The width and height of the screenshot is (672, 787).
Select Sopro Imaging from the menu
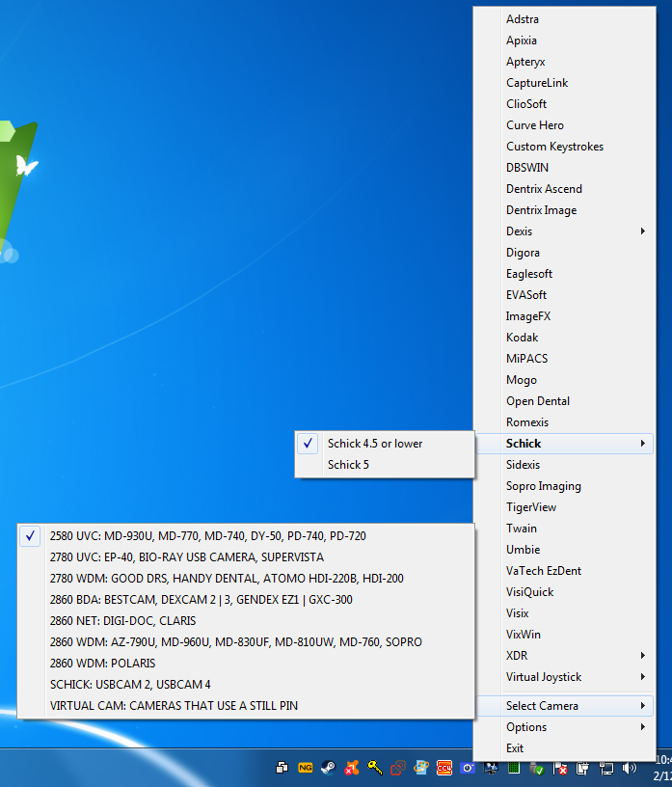click(565, 486)
